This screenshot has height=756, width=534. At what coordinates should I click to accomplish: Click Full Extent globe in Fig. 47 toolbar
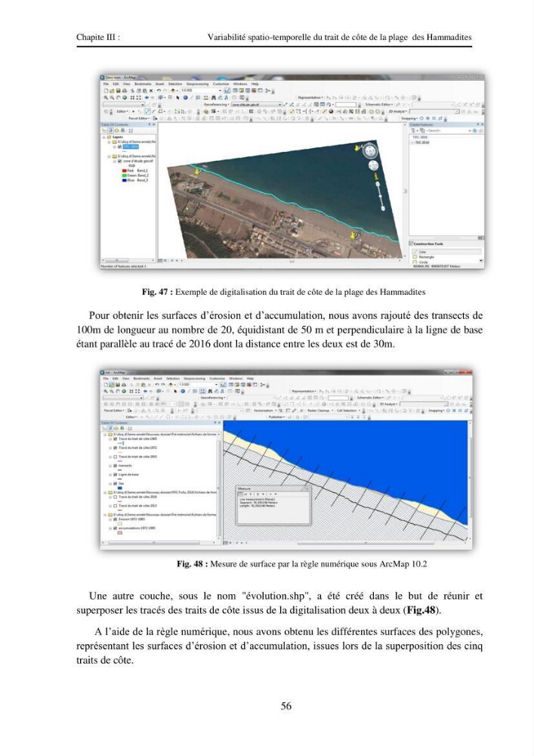(125, 98)
